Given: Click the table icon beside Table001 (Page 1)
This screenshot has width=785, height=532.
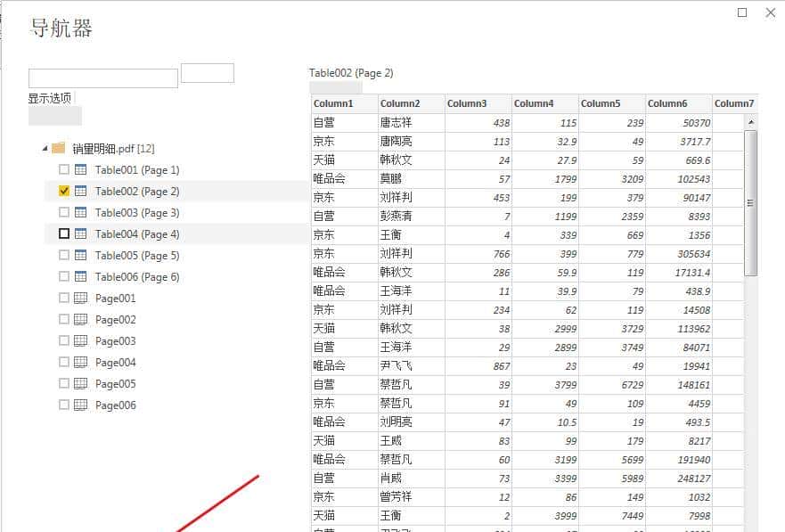Looking at the screenshot, I should pyautogui.click(x=79, y=169).
